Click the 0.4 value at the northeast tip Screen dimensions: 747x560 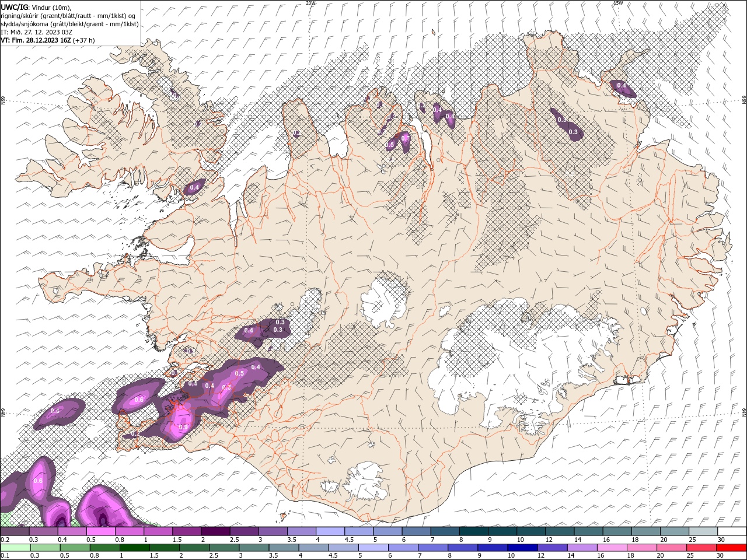[622, 86]
